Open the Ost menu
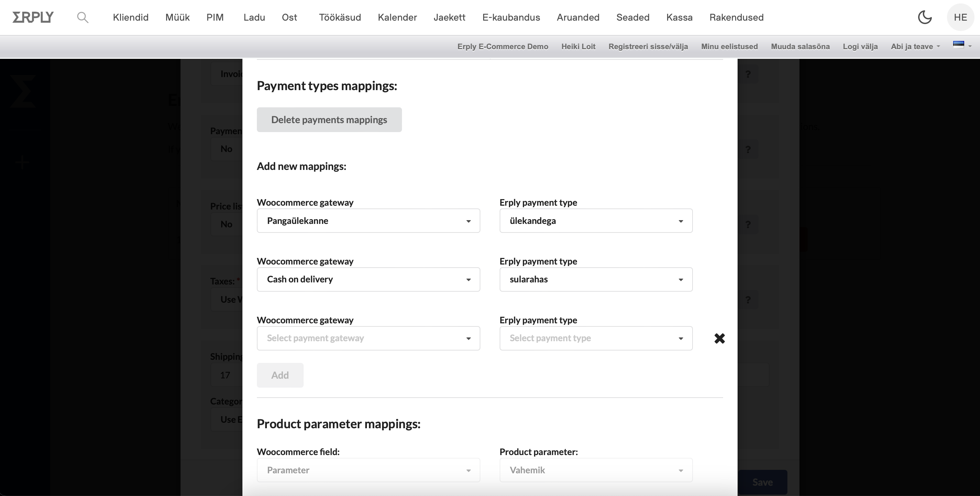The width and height of the screenshot is (980, 496). point(290,18)
